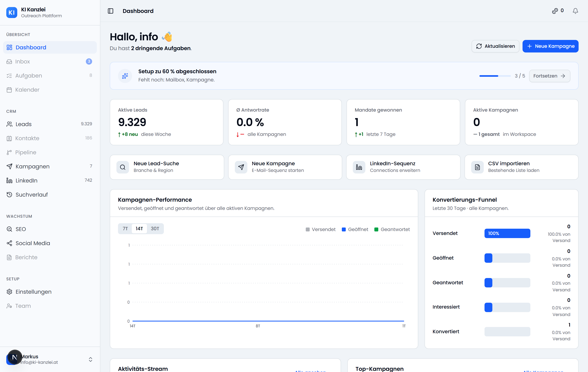Toggle the Versendet legend entry

[320, 229]
